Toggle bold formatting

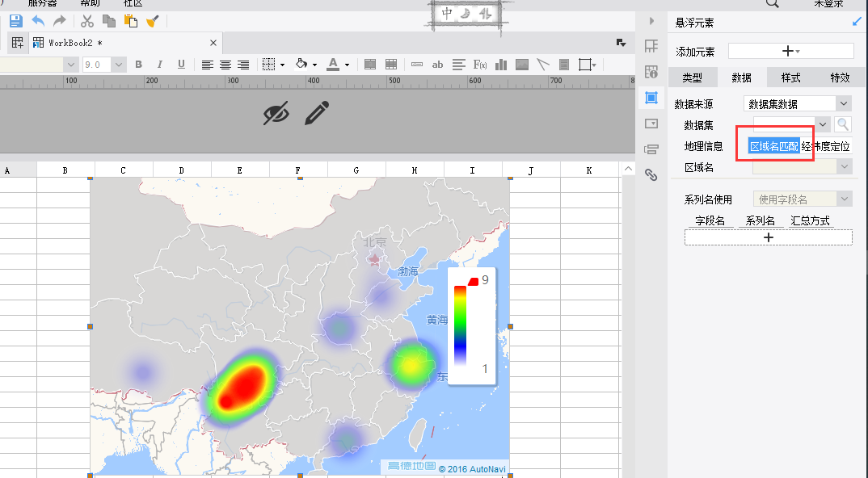(x=138, y=65)
